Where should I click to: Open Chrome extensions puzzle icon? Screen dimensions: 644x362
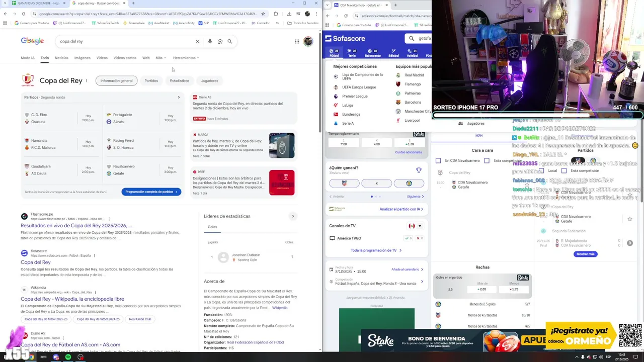coord(276,14)
